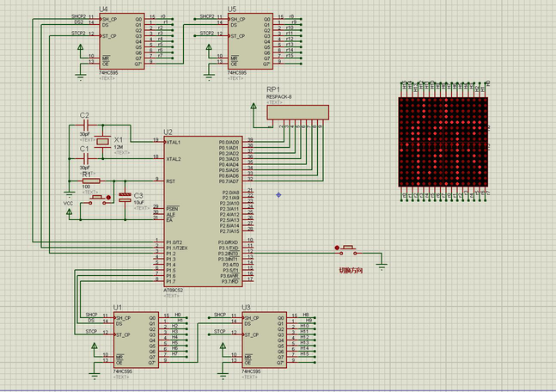Select the power terminal left of U4's MR pin
The image size is (556, 392).
(x=81, y=47)
